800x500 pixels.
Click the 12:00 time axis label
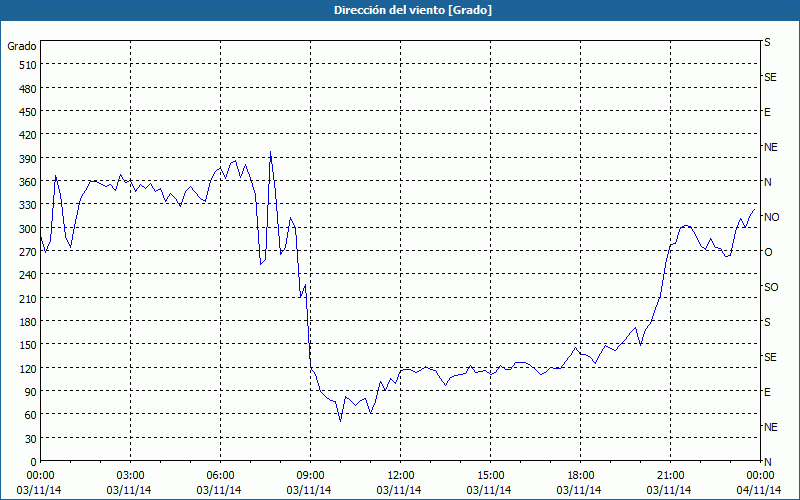401,476
